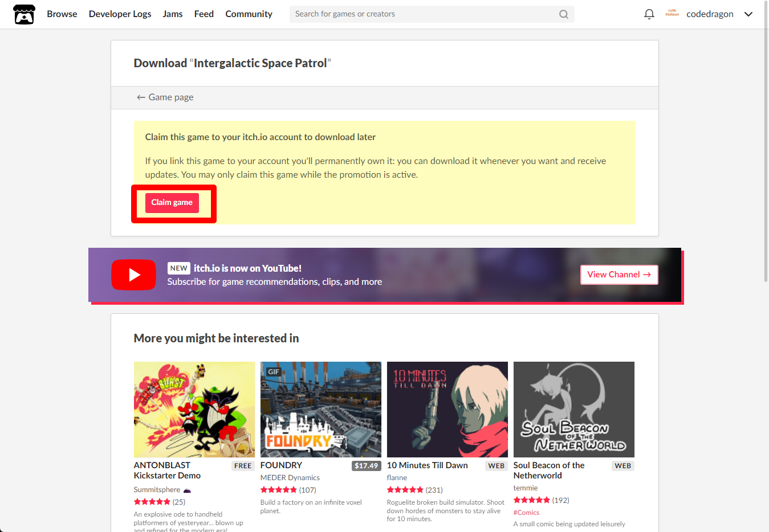
Task: Open the Browse menu
Action: click(62, 14)
